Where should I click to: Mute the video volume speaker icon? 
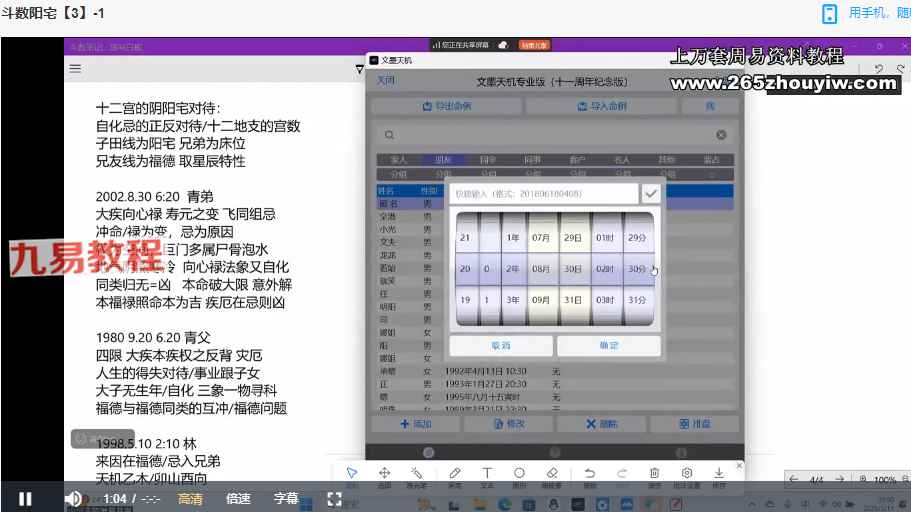pyautogui.click(x=73, y=498)
